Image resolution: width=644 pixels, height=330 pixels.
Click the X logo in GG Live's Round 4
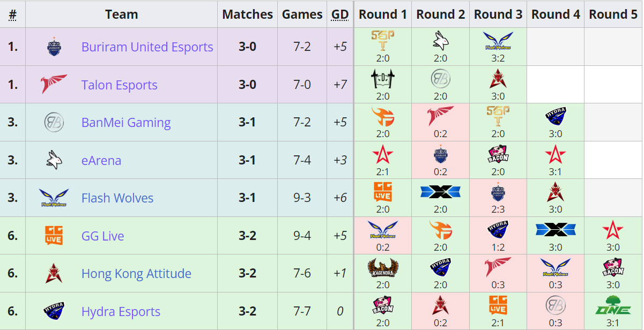556,229
